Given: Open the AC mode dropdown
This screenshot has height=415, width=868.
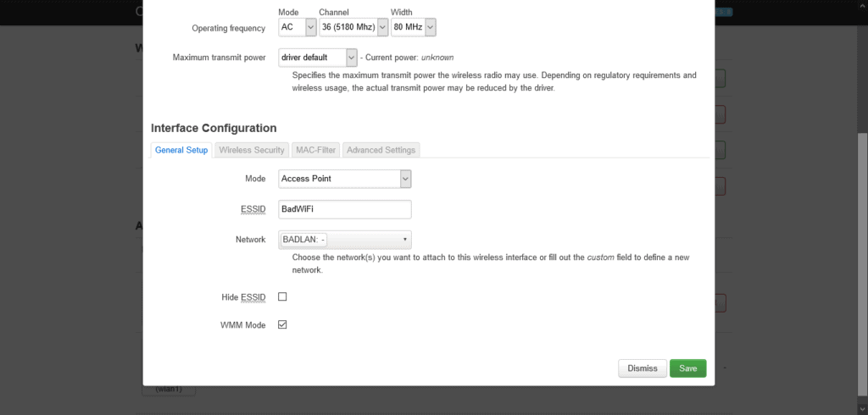Looking at the screenshot, I should point(298,27).
